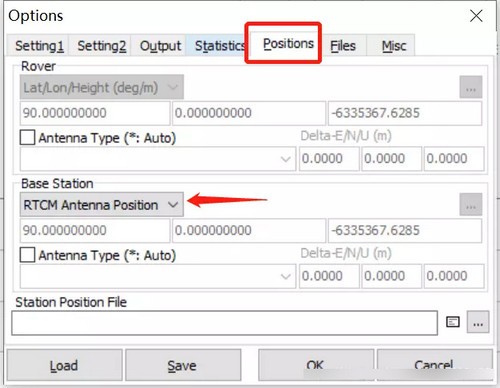Image resolution: width=500 pixels, height=388 pixels.
Task: Expand the Rover Lat/Lon/Height dropdown
Action: pos(102,87)
